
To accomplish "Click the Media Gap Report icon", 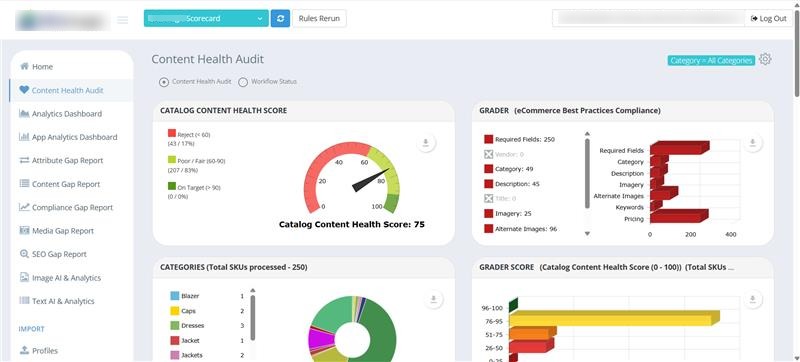I will (x=24, y=230).
